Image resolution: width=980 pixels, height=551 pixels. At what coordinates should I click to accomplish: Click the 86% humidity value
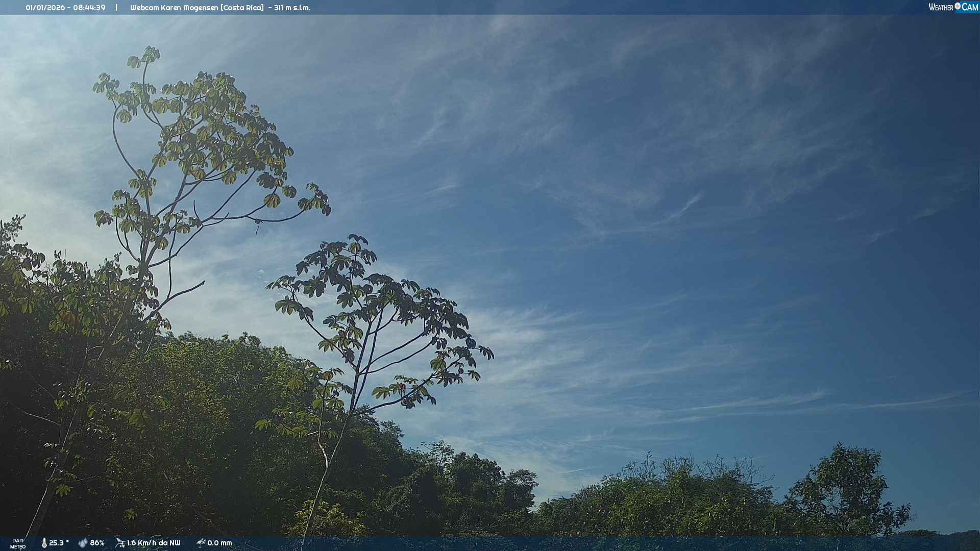coord(97,543)
